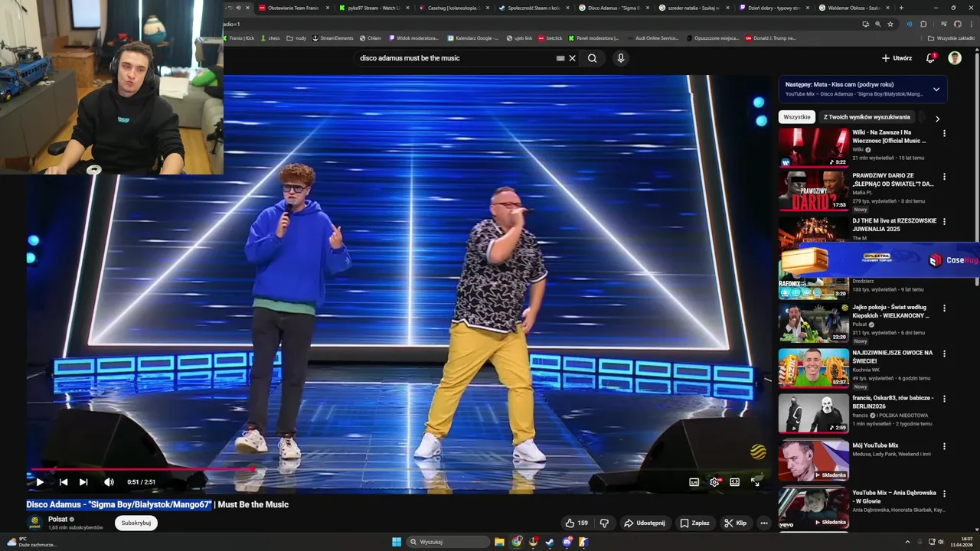
Task: Open Steam from the taskbar
Action: point(550,542)
